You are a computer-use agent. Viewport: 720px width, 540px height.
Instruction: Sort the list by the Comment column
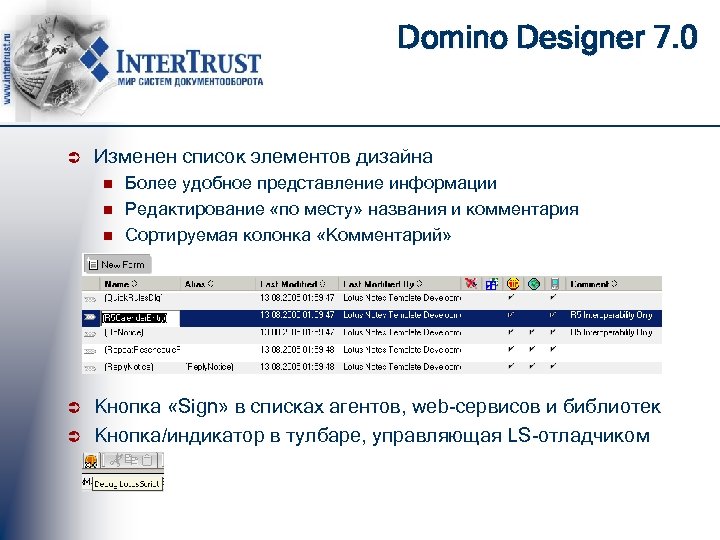tap(593, 284)
